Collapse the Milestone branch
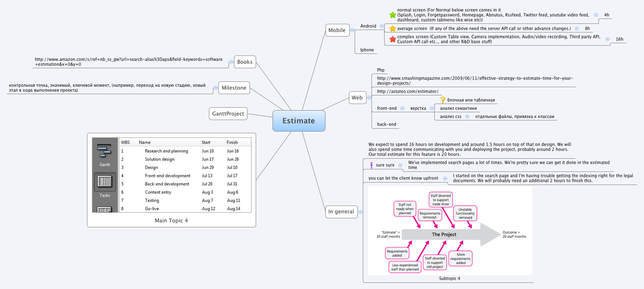 (215, 88)
